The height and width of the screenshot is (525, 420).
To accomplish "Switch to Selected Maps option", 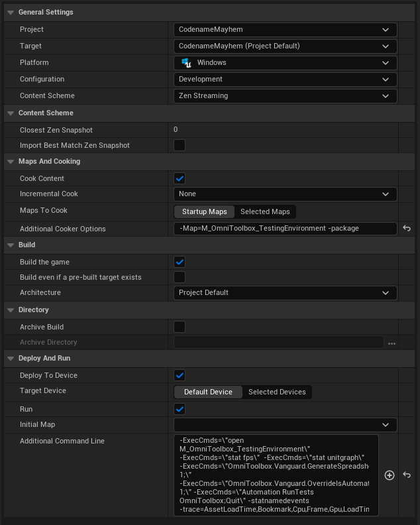I will click(265, 211).
